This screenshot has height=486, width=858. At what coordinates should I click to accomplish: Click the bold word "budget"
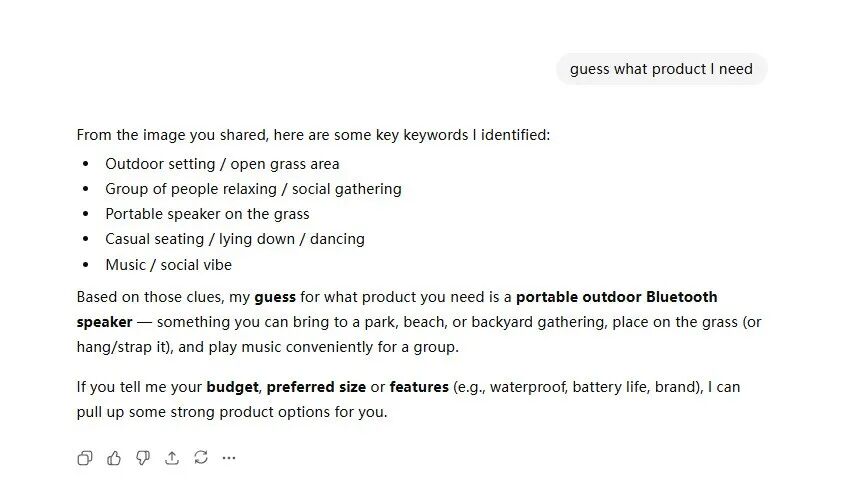[232, 387]
